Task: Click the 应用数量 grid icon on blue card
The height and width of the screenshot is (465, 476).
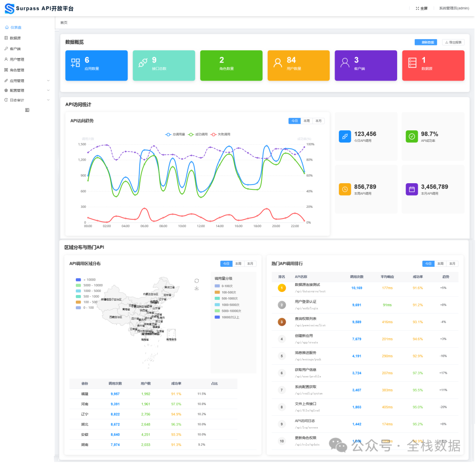Action: (75, 63)
